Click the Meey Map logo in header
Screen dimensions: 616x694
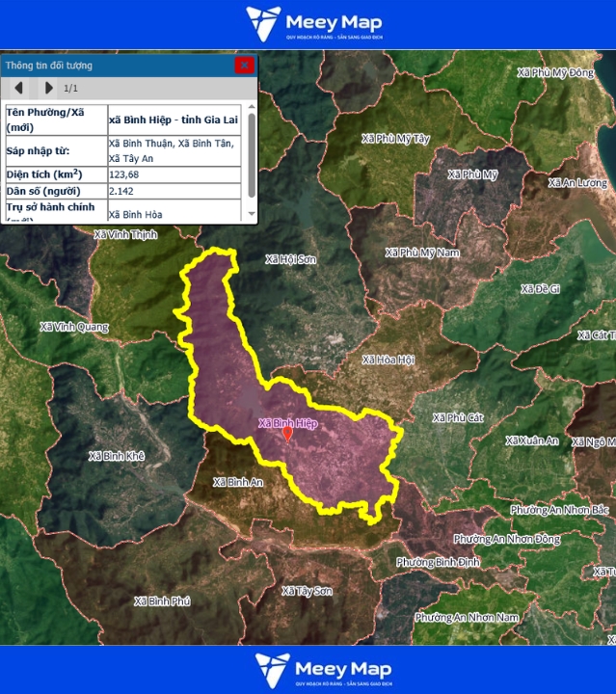(313, 24)
